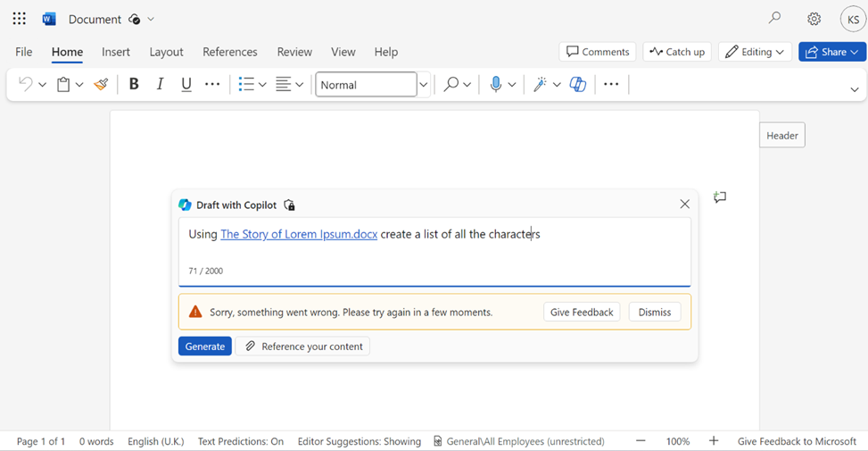868x451 pixels.
Task: Click the Word logo icon
Action: click(49, 19)
